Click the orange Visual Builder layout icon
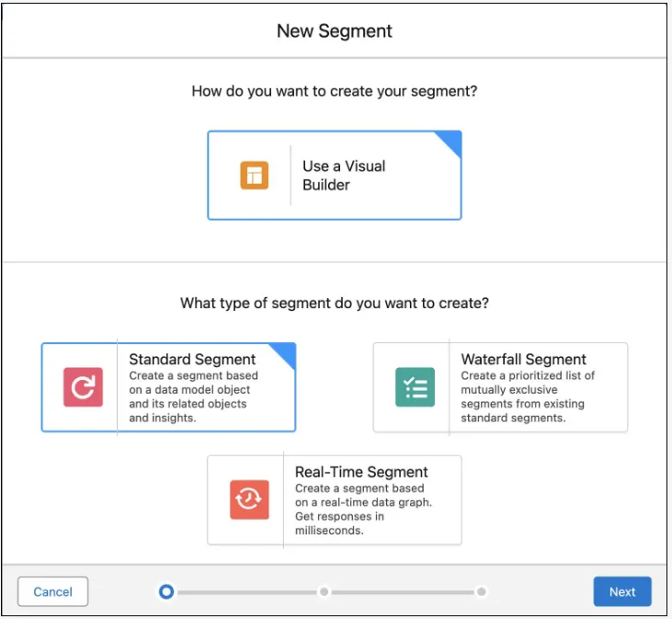 click(x=254, y=175)
